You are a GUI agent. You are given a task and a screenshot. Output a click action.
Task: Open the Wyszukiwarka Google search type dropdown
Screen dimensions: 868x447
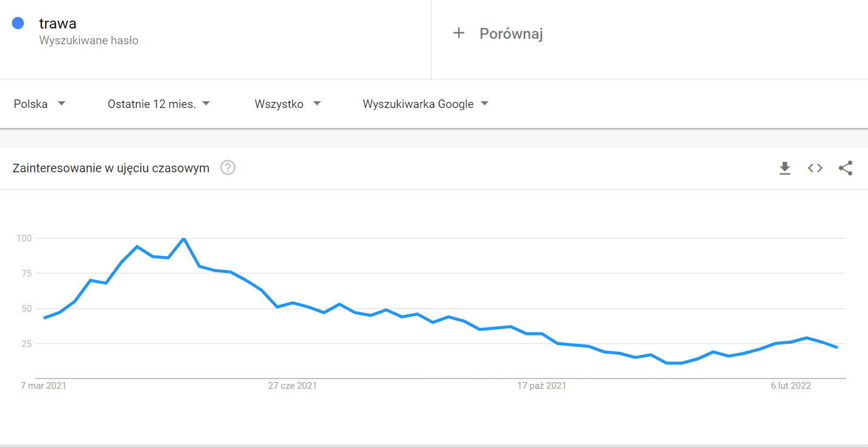pos(426,104)
